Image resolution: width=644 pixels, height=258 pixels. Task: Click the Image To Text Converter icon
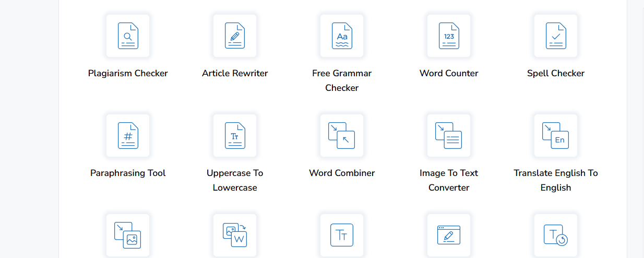449,136
